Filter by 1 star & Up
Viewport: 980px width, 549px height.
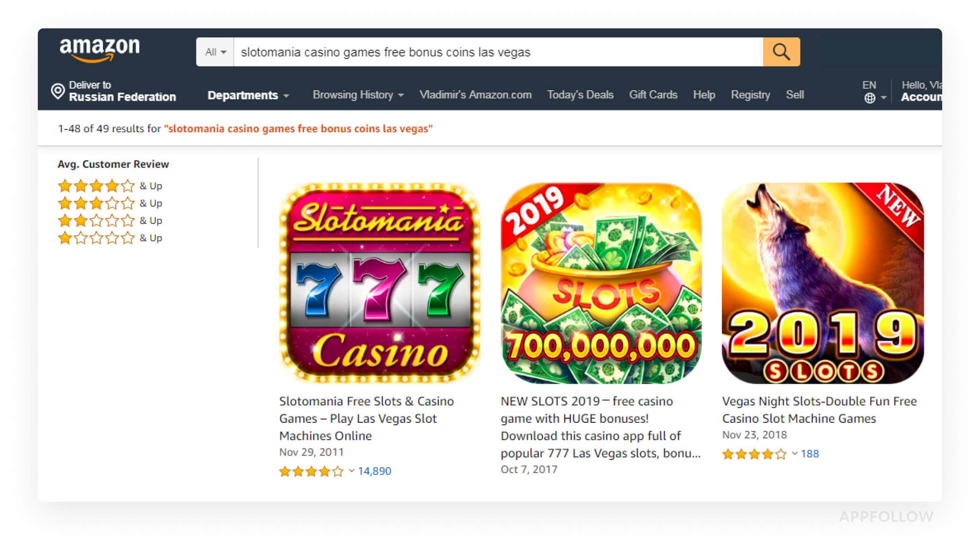tap(110, 238)
